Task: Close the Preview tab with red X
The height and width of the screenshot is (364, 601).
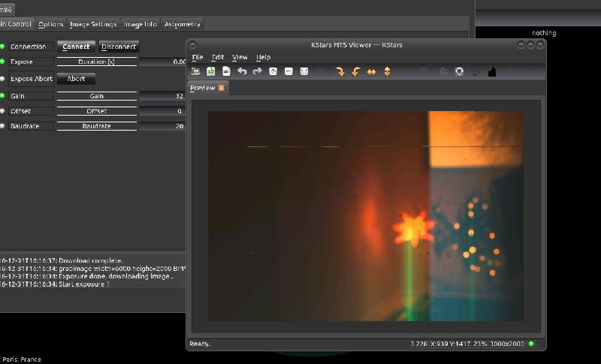Action: (221, 88)
